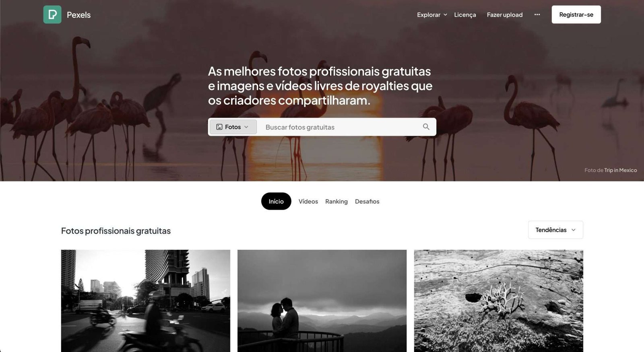This screenshot has height=352, width=644.
Task: Click the Pexels brand name text
Action: coord(78,14)
